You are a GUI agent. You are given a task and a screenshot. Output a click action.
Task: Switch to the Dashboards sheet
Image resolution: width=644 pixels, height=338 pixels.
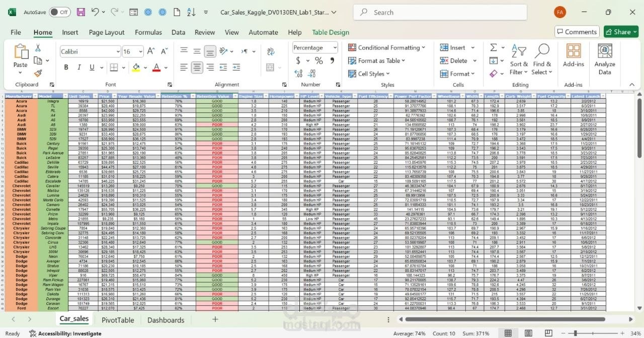166,320
